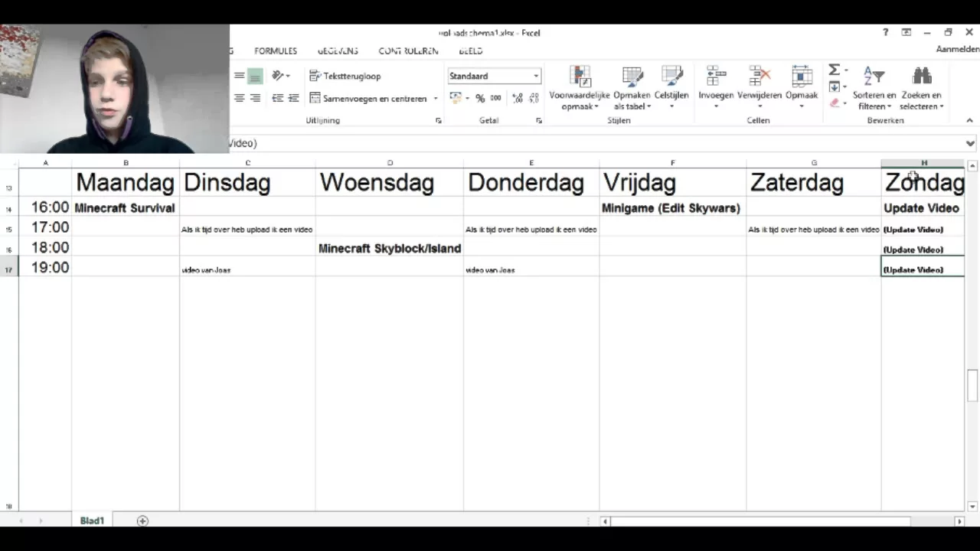980x551 pixels.
Task: Open Getal dialog launcher
Action: click(x=539, y=120)
